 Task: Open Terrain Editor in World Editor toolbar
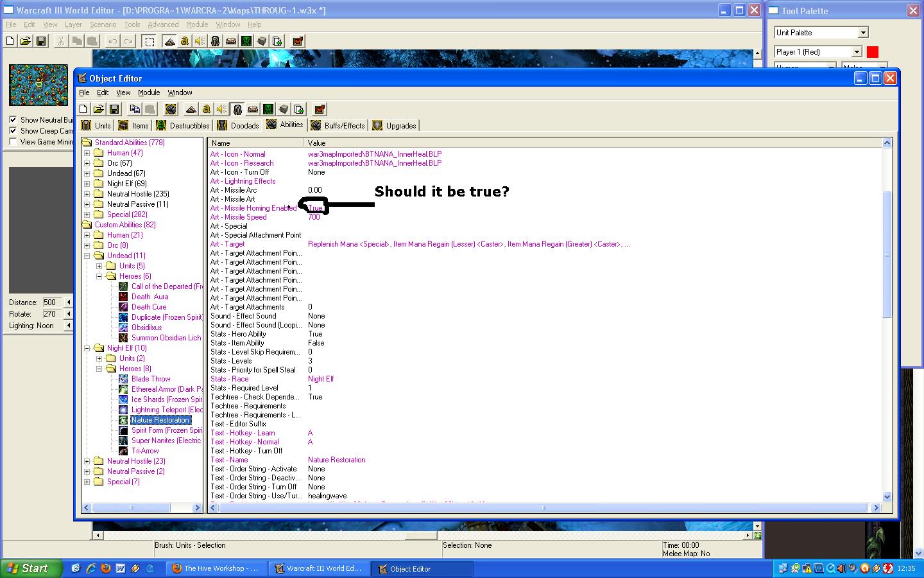point(169,42)
